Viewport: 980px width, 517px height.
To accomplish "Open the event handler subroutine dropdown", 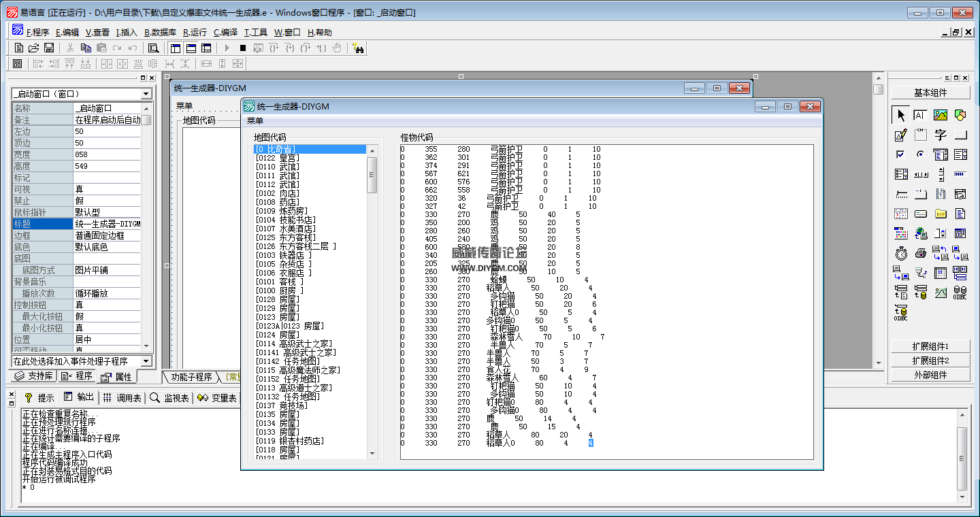I will coord(146,361).
